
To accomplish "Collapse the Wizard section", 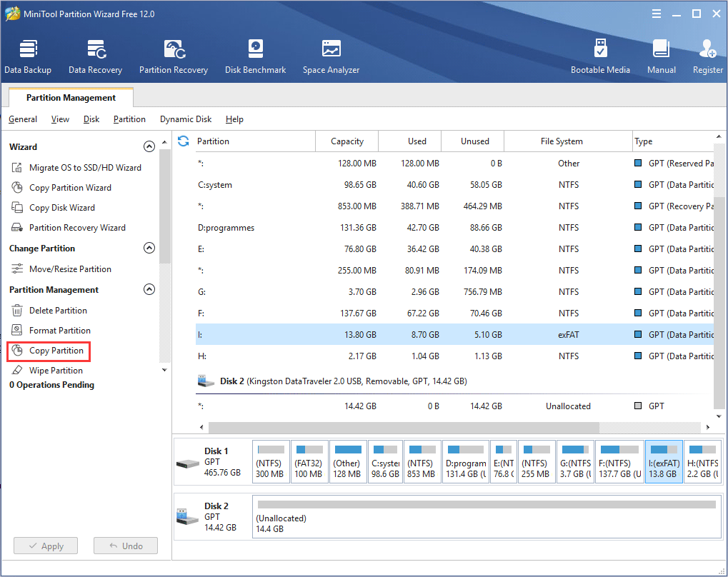I will pos(149,147).
